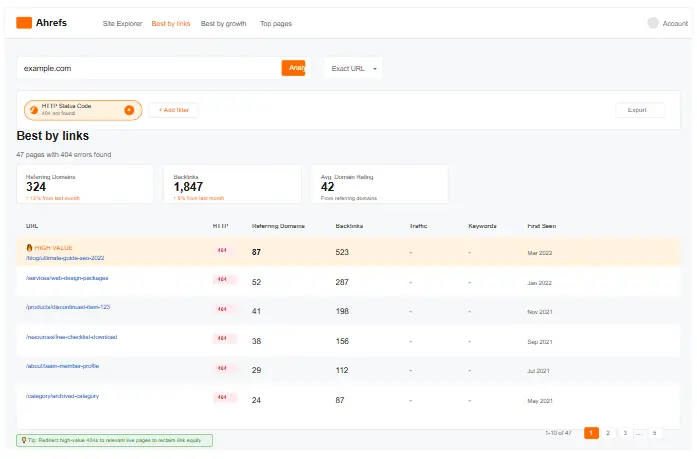
Task: Open the team-member-profile about link
Action: click(62, 366)
